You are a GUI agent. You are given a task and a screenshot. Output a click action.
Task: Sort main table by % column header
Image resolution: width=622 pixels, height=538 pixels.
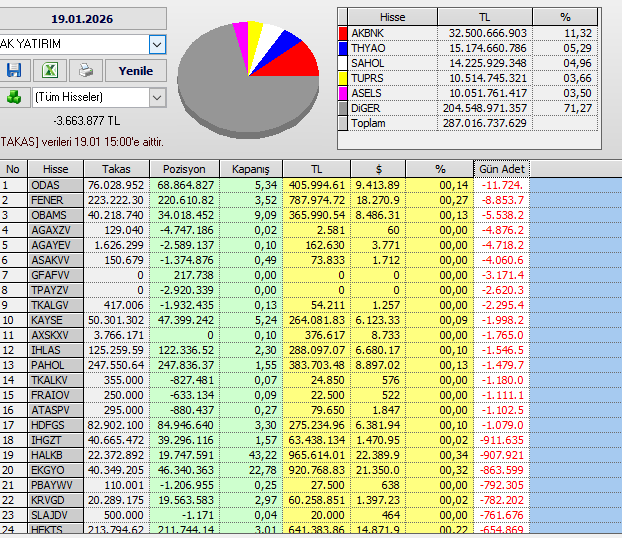click(x=440, y=169)
